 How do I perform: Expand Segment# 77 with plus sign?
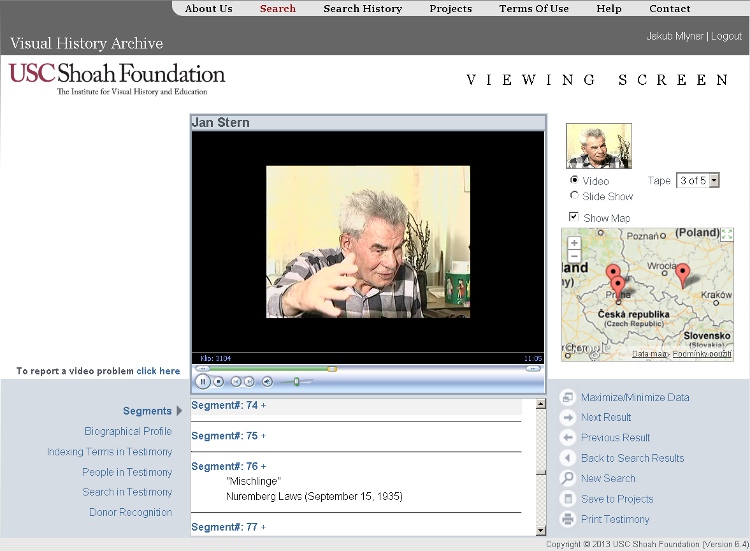(264, 527)
